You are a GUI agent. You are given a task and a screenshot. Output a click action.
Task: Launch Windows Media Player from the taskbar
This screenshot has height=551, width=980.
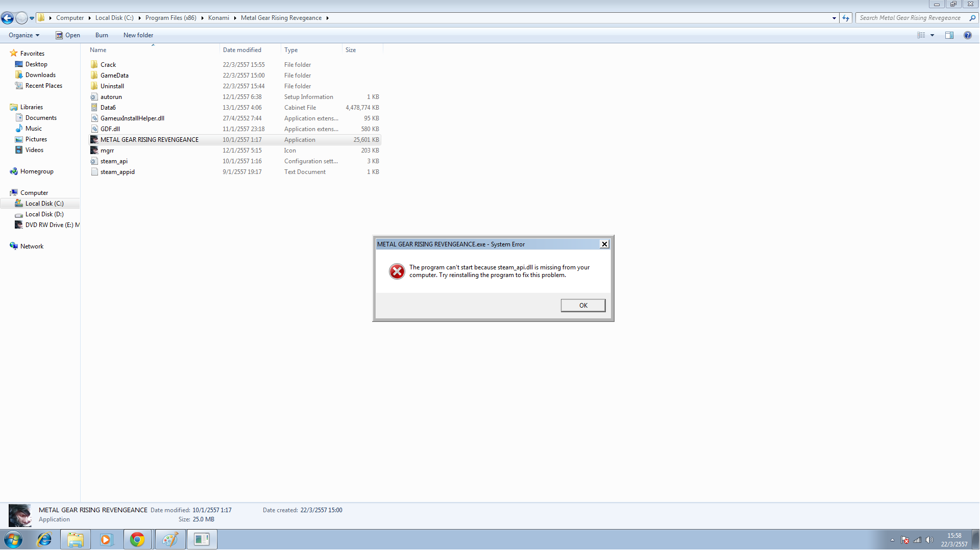[106, 539]
